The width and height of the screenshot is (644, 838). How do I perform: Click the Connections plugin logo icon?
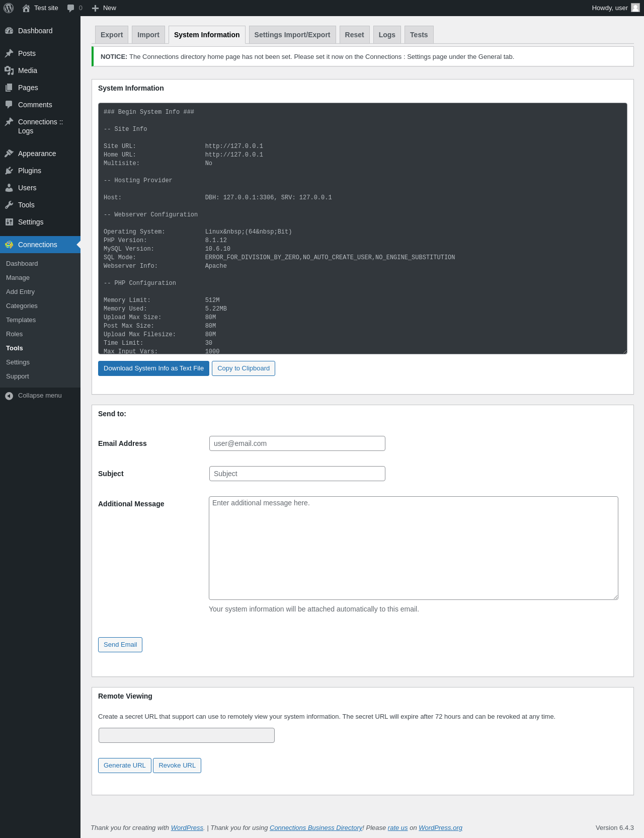tap(9, 245)
